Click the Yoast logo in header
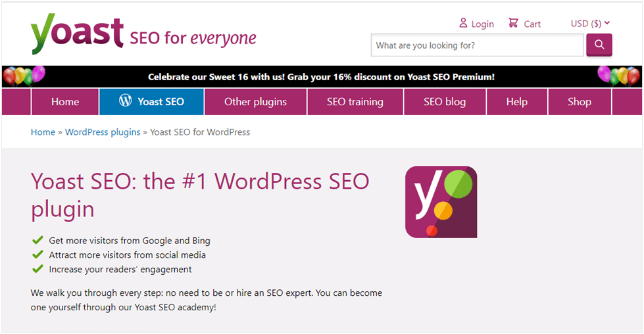This screenshot has height=334, width=644. (77, 34)
